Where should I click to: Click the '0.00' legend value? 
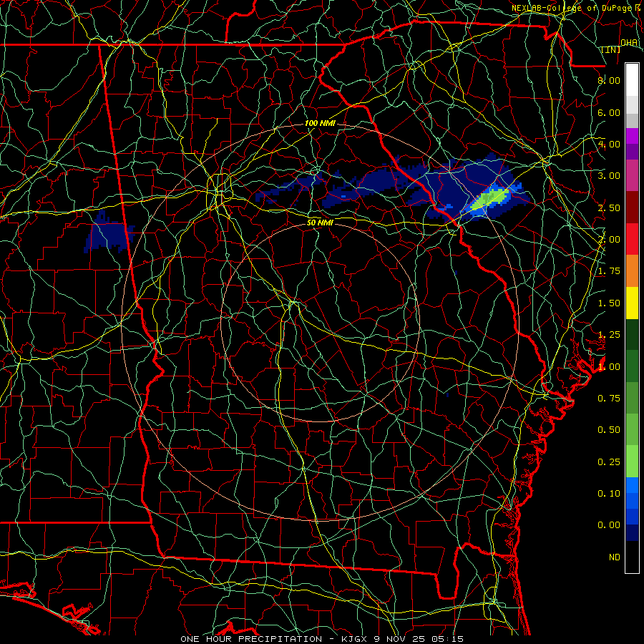[609, 525]
